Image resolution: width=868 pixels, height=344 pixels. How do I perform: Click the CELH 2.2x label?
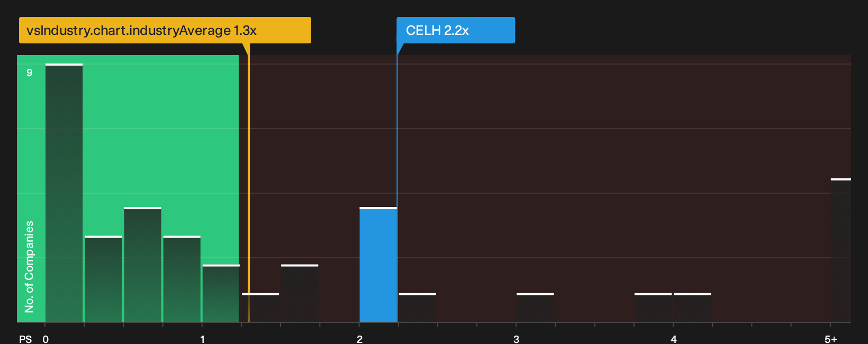point(455,30)
